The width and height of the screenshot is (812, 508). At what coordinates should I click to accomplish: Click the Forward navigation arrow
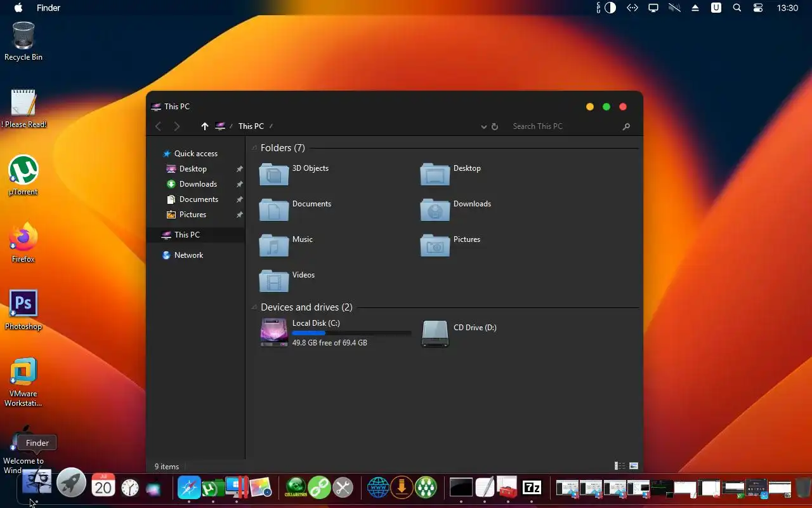pos(177,126)
